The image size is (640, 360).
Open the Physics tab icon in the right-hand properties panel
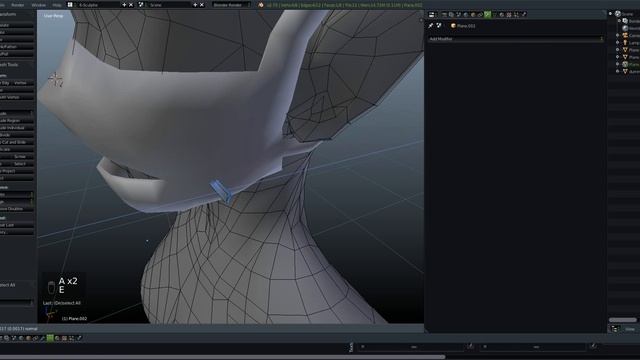(524, 15)
